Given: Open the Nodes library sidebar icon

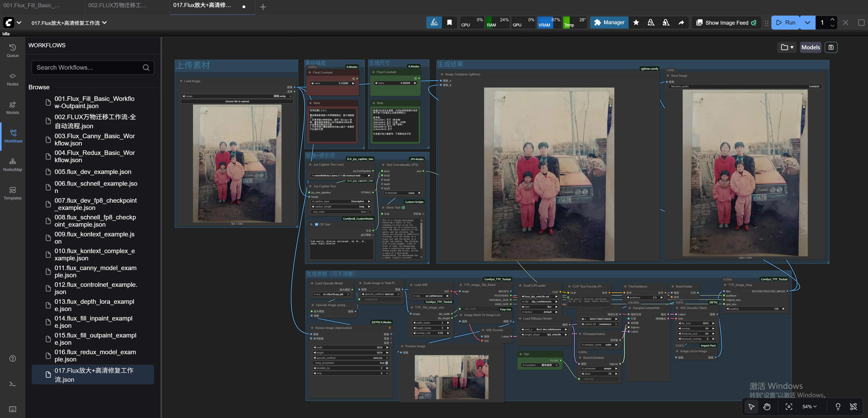Looking at the screenshot, I should pyautogui.click(x=12, y=79).
